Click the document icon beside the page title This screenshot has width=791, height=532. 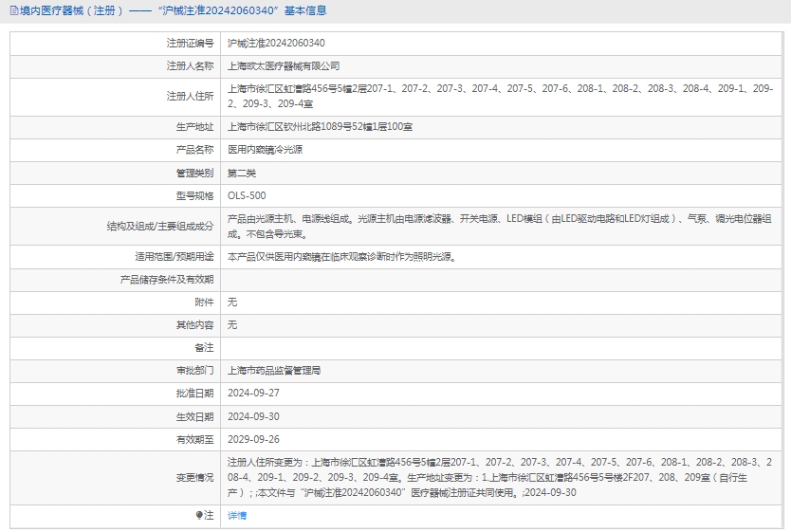point(14,11)
